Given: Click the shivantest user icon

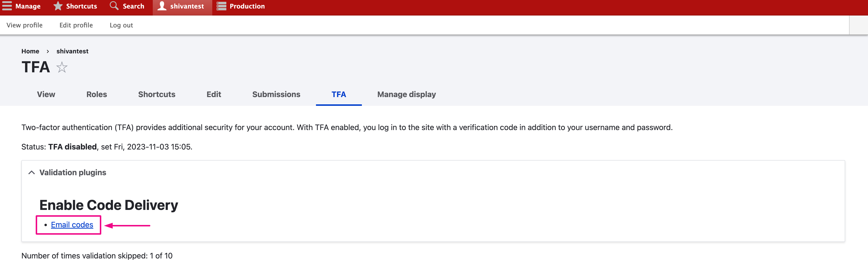Looking at the screenshot, I should 162,6.
